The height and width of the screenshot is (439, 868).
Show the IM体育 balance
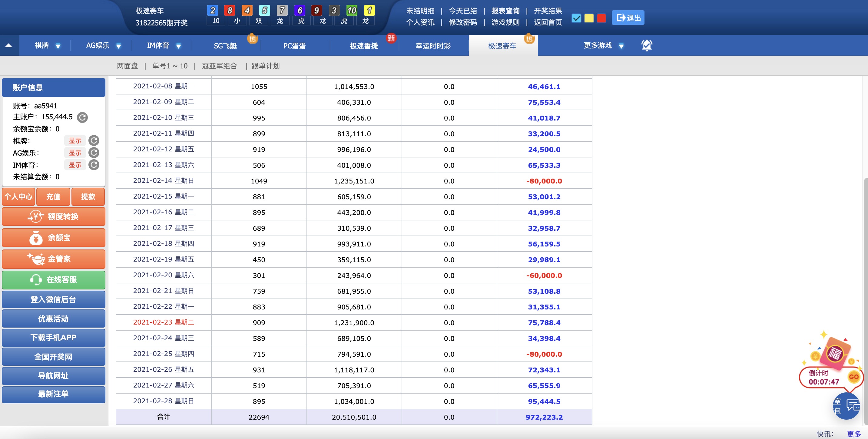click(x=75, y=165)
